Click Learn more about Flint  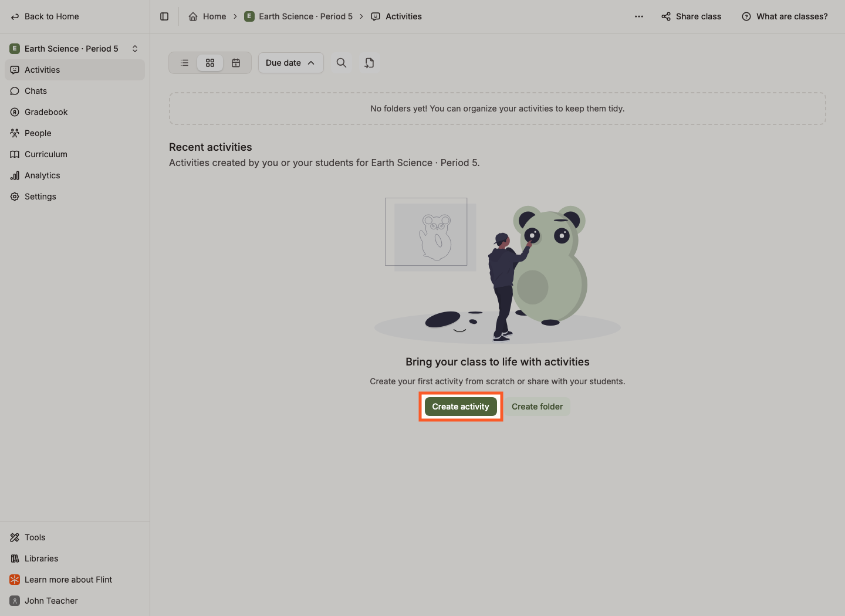75,580
